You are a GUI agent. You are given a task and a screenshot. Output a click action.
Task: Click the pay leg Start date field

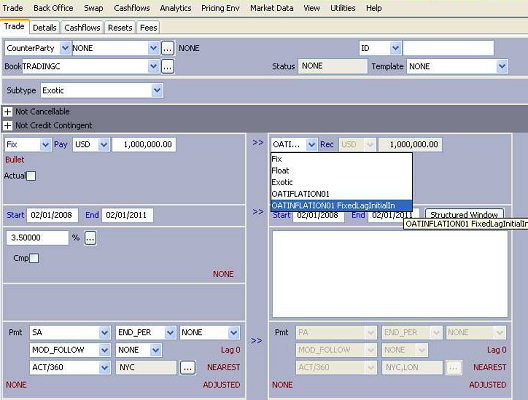(52, 215)
